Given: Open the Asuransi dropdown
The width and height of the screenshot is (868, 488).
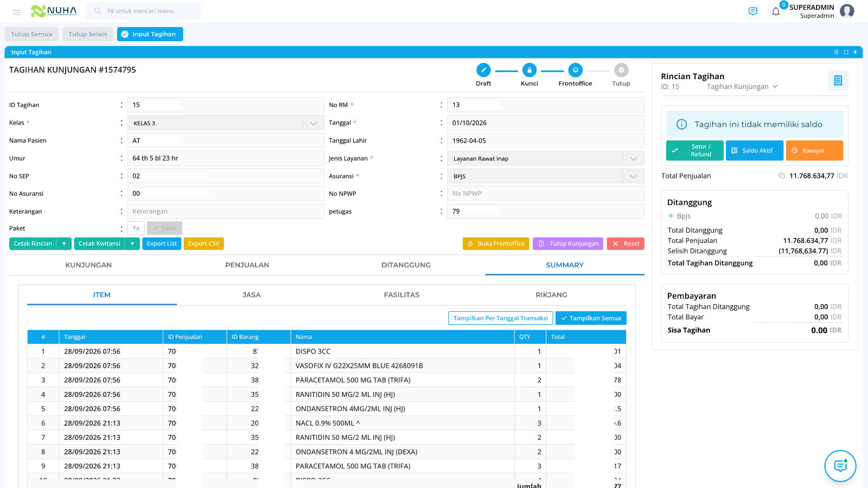Looking at the screenshot, I should pyautogui.click(x=546, y=176).
